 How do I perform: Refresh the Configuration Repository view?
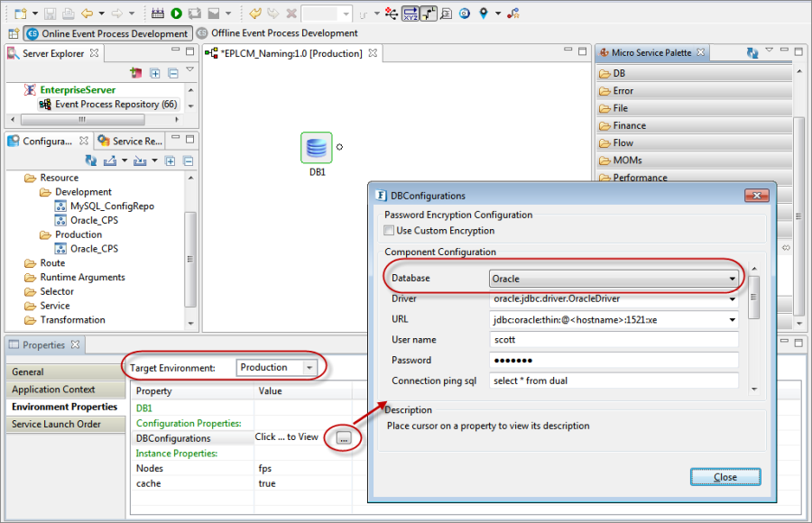click(91, 161)
